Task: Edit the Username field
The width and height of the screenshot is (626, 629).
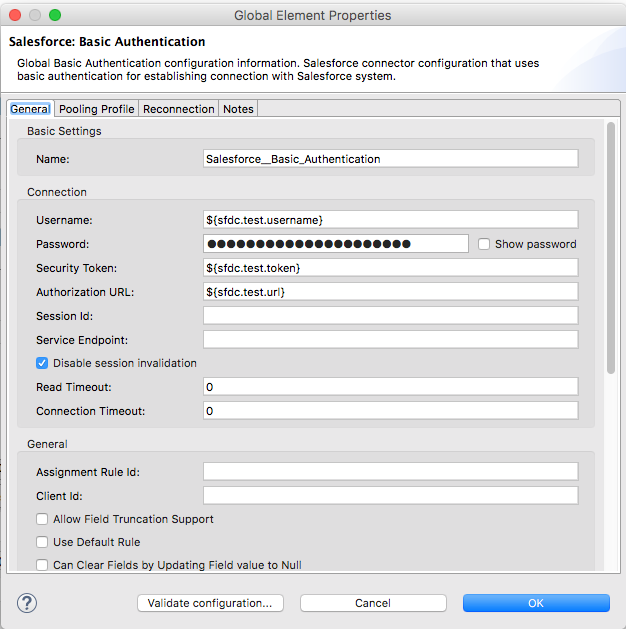Action: (391, 220)
